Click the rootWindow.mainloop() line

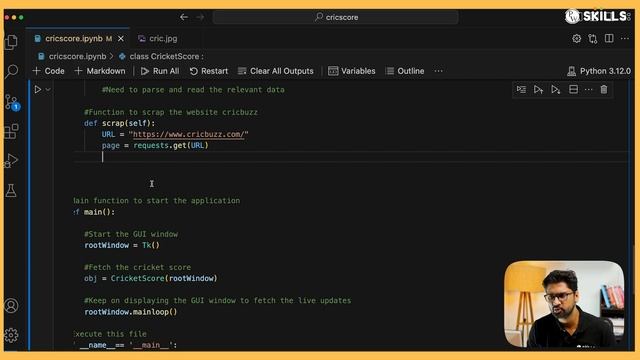pyautogui.click(x=131, y=312)
